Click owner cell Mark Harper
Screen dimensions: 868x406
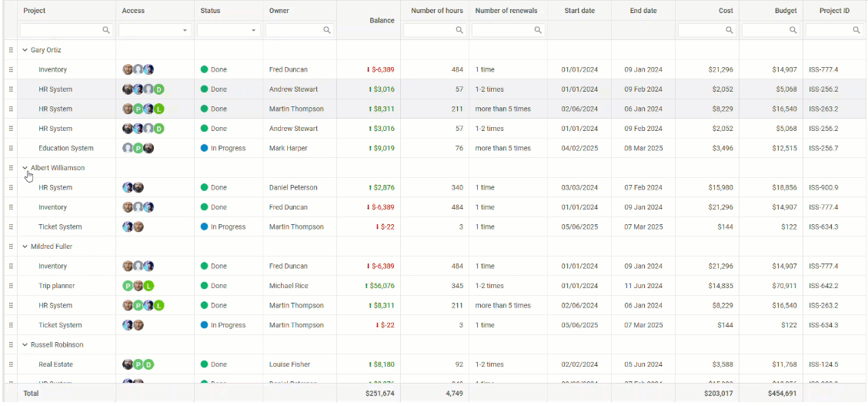[288, 148]
